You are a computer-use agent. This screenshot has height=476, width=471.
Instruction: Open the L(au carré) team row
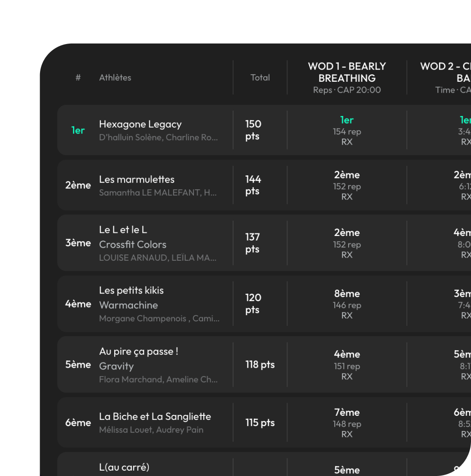[264, 464]
